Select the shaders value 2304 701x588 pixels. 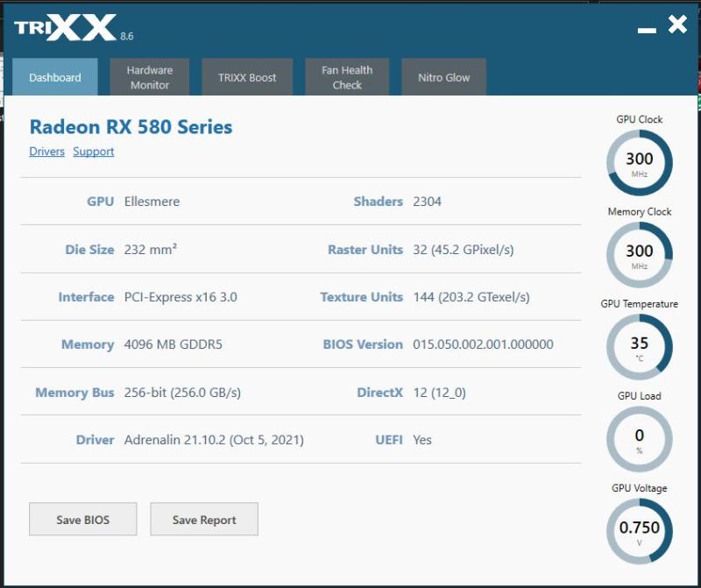(427, 202)
